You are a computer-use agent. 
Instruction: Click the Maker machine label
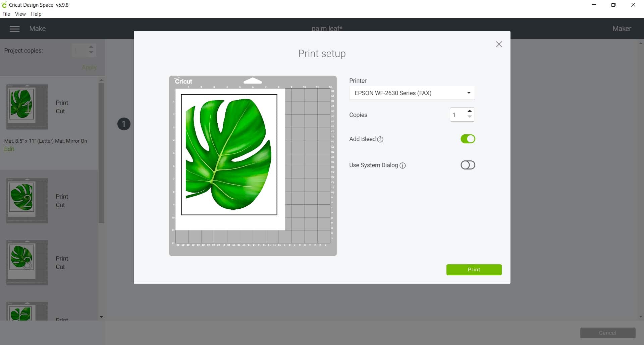[622, 29]
